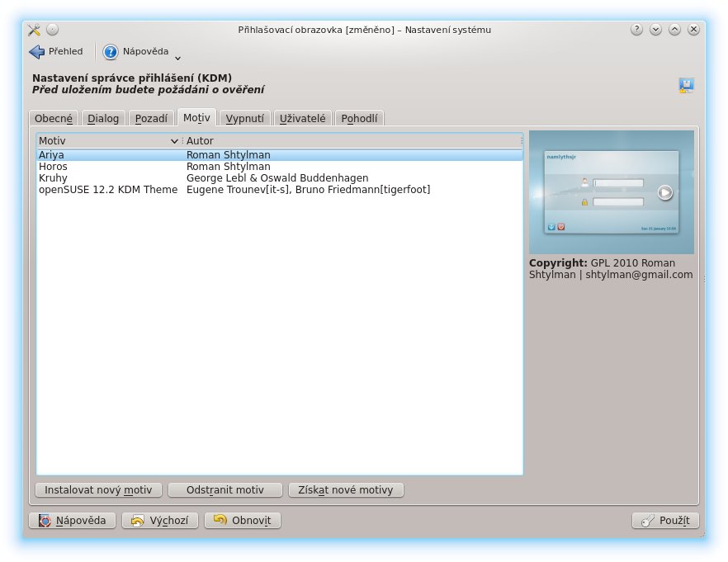The height and width of the screenshot is (562, 728).
Task: Click Získat nové motivy button
Action: (x=346, y=490)
